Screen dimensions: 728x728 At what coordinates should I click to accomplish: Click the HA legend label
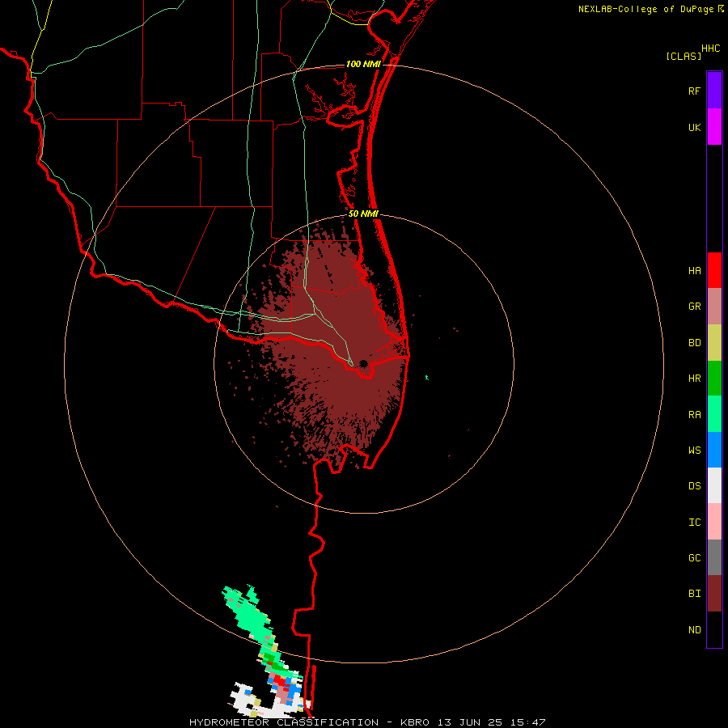pyautogui.click(x=694, y=271)
